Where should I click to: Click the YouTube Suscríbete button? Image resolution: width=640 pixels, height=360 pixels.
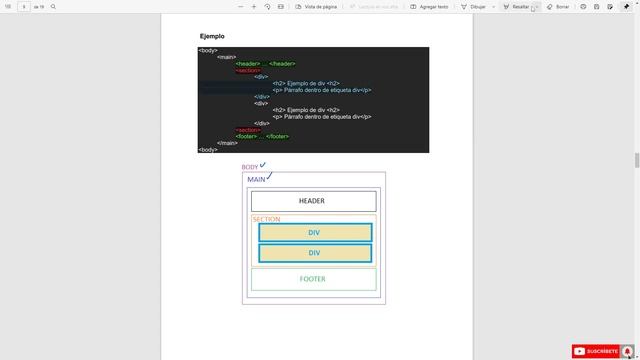(x=596, y=351)
